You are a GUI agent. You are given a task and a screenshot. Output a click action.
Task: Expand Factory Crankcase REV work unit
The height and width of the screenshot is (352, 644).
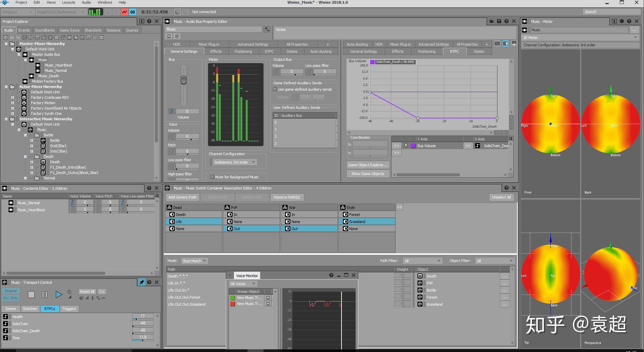click(13, 97)
